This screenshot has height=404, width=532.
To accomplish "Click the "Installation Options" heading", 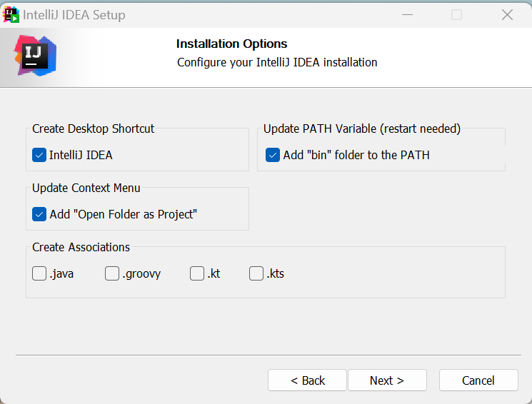I will [232, 44].
